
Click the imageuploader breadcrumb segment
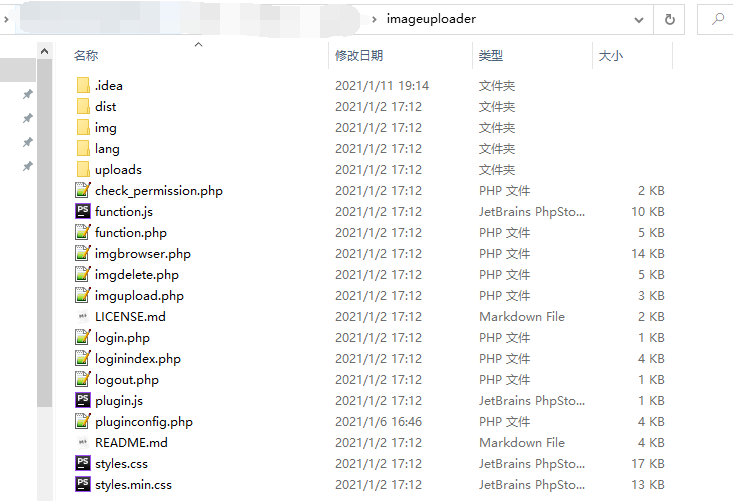pyautogui.click(x=431, y=19)
